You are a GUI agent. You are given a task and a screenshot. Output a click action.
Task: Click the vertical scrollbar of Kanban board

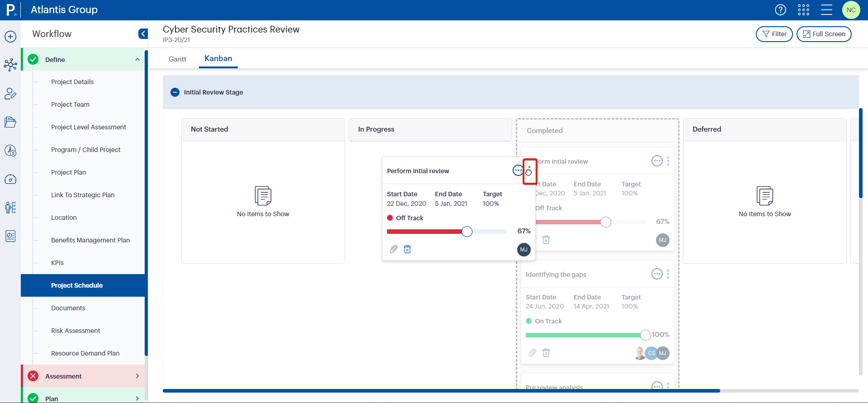coord(861,153)
